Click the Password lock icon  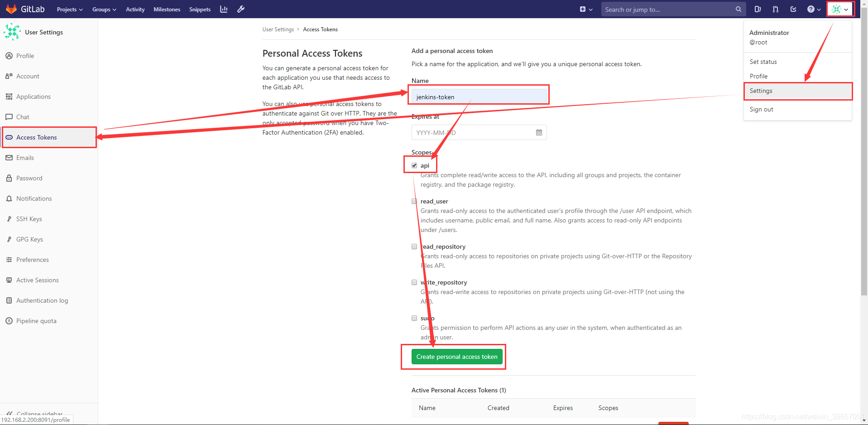tap(9, 178)
